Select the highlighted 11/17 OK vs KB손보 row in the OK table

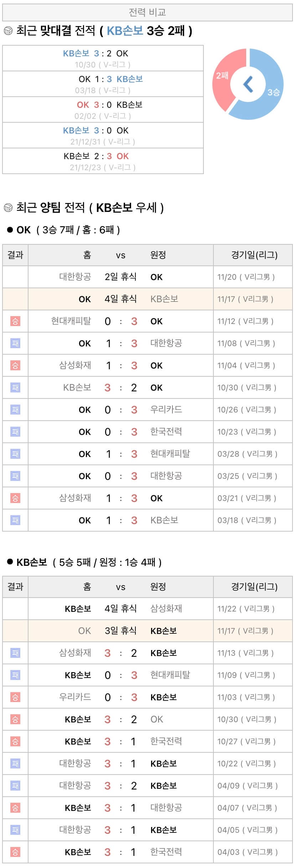point(147,299)
